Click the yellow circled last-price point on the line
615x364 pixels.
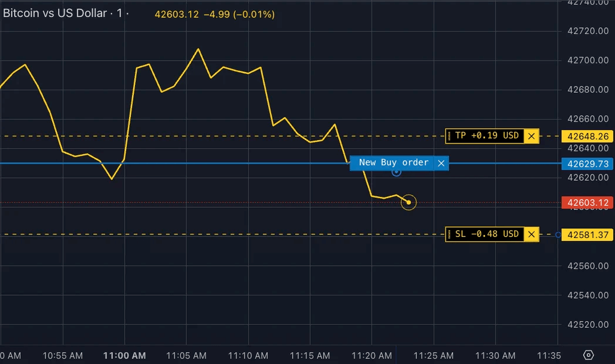click(408, 202)
